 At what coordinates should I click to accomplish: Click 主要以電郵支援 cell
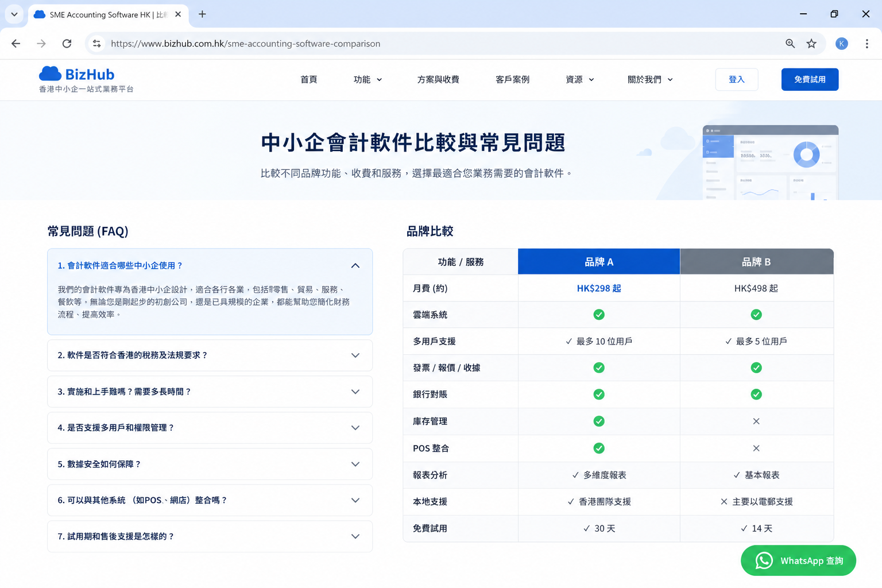pyautogui.click(x=756, y=502)
